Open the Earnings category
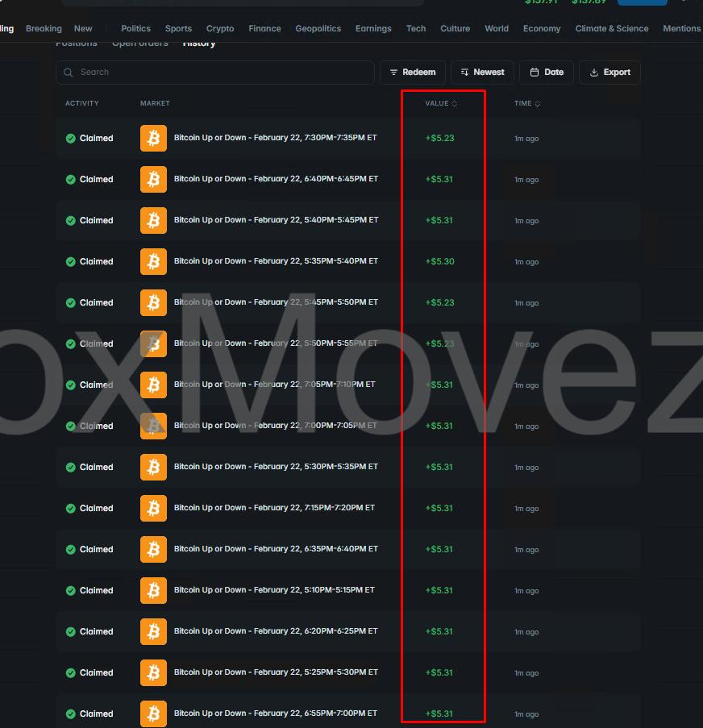703x728 pixels. point(373,28)
